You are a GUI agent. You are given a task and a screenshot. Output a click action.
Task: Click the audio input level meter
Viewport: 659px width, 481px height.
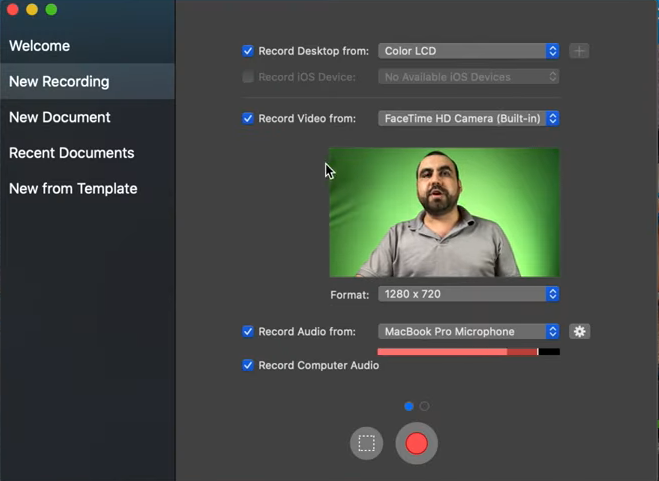click(x=469, y=352)
